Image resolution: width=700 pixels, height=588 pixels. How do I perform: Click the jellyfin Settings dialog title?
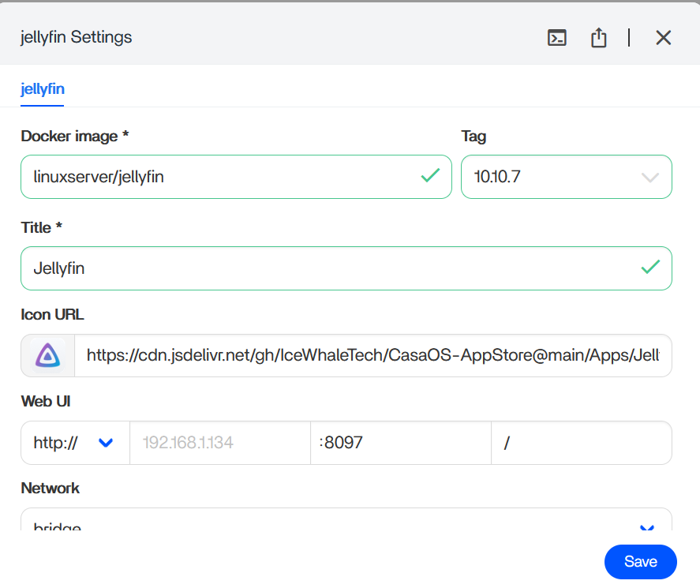click(77, 37)
